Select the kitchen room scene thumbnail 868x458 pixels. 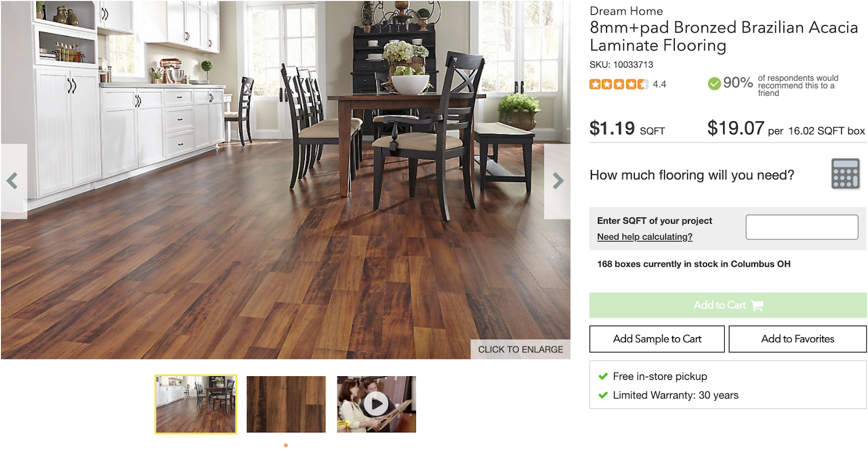(196, 404)
